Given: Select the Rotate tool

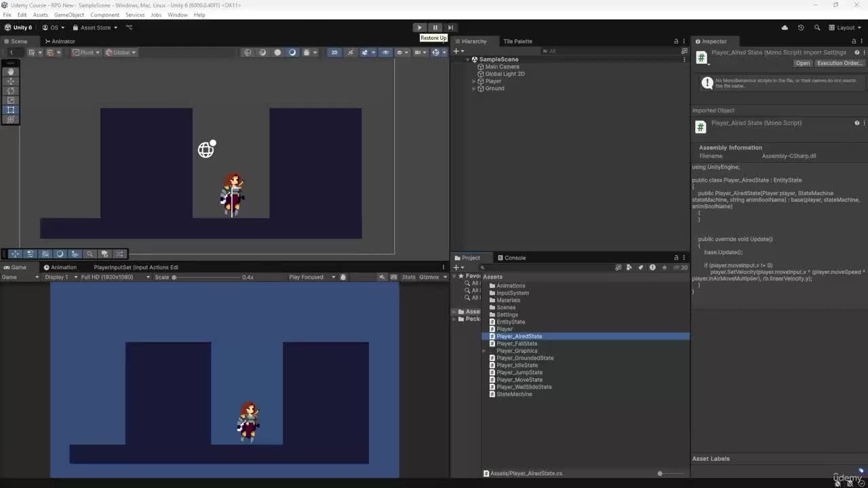Looking at the screenshot, I should click(x=10, y=90).
